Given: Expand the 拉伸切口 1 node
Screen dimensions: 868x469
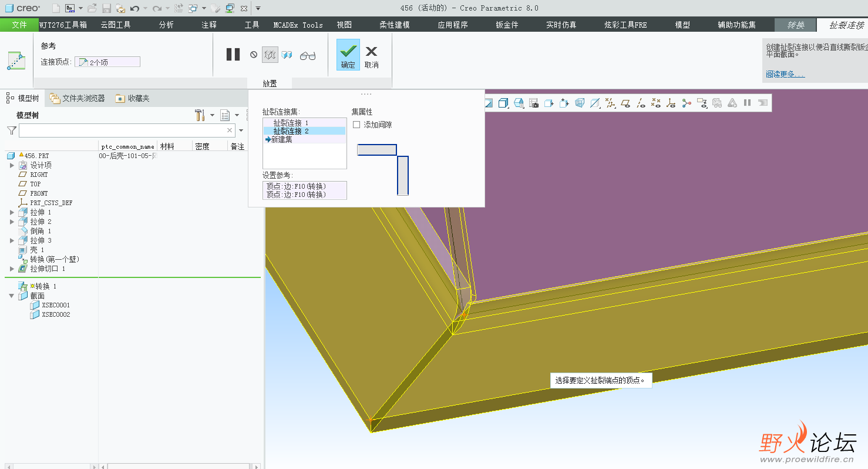Looking at the screenshot, I should click(x=12, y=269).
